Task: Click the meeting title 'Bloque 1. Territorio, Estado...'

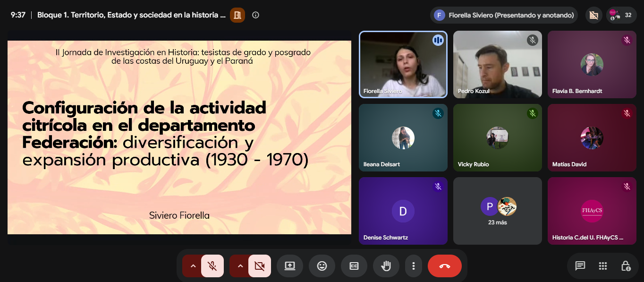Action: click(x=131, y=15)
